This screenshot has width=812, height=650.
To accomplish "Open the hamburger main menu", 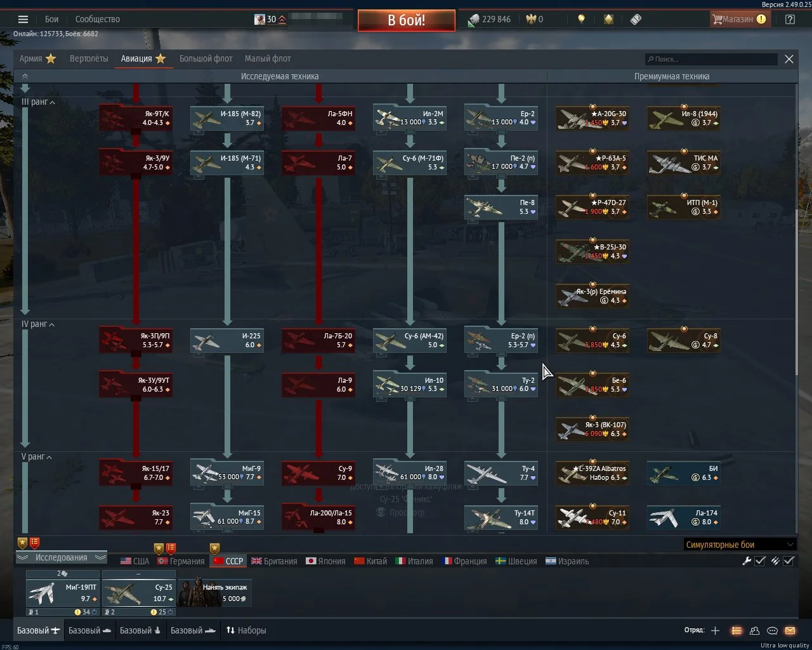I will click(23, 19).
